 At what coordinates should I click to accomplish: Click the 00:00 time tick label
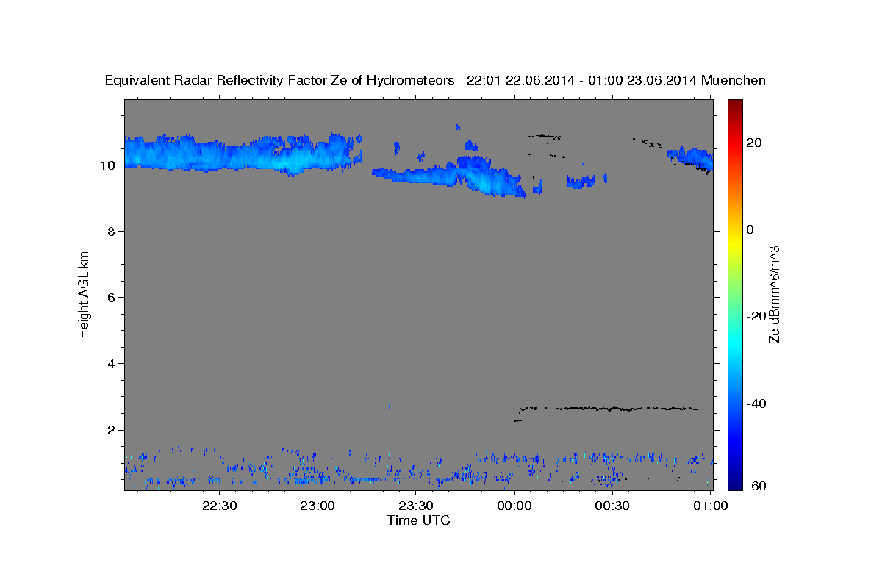(514, 506)
